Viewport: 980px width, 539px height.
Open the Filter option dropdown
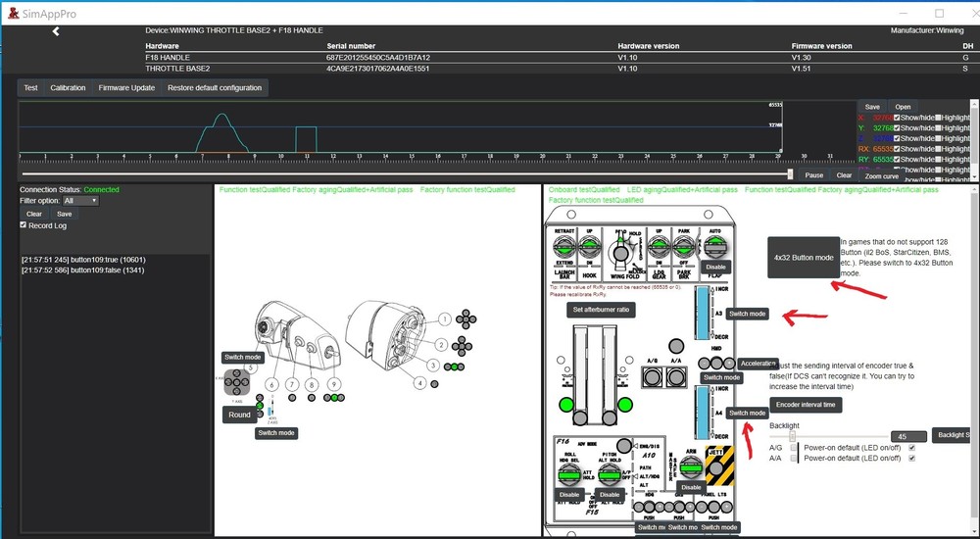[80, 200]
